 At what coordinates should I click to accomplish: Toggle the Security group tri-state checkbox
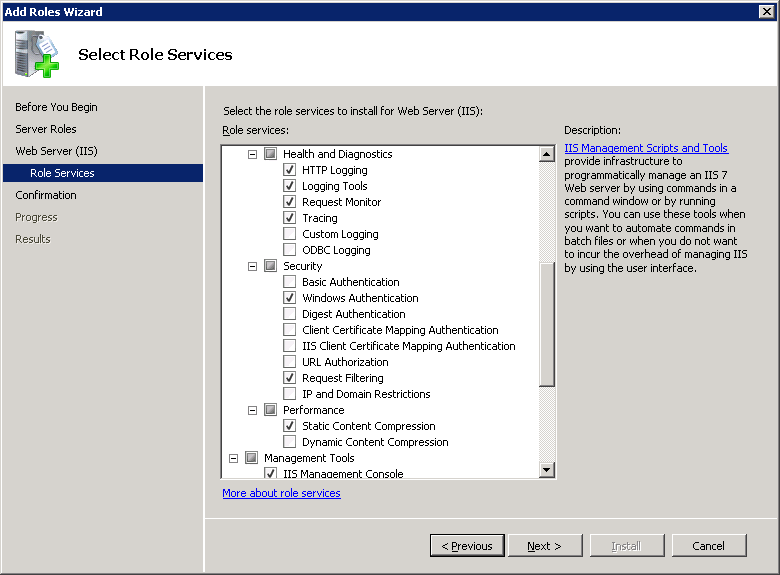[x=270, y=266]
